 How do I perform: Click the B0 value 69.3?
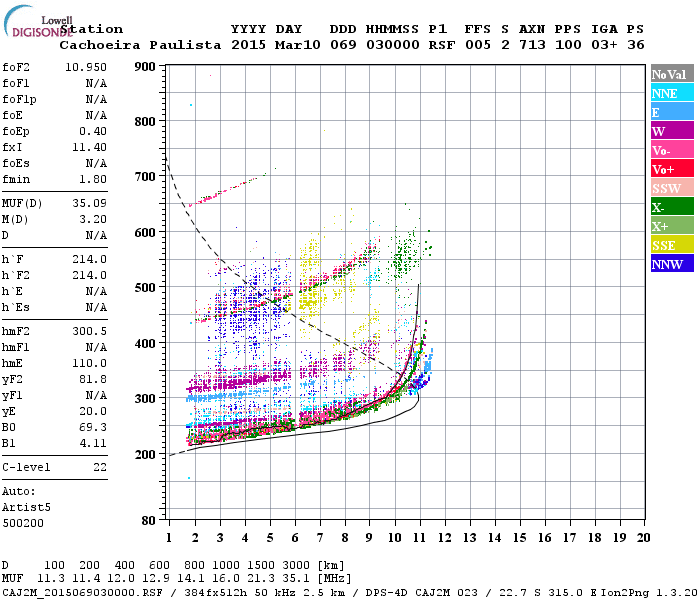pos(93,428)
